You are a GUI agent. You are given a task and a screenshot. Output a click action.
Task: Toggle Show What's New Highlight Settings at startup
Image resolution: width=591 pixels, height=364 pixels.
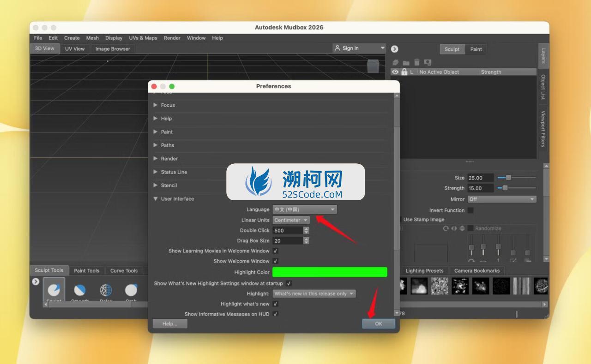pyautogui.click(x=289, y=283)
